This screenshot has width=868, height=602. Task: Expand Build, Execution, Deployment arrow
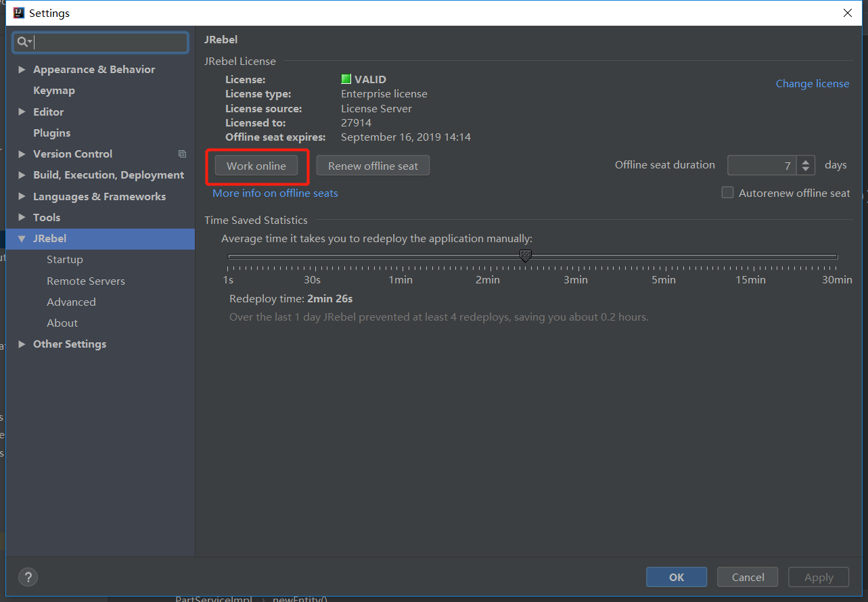(x=22, y=175)
